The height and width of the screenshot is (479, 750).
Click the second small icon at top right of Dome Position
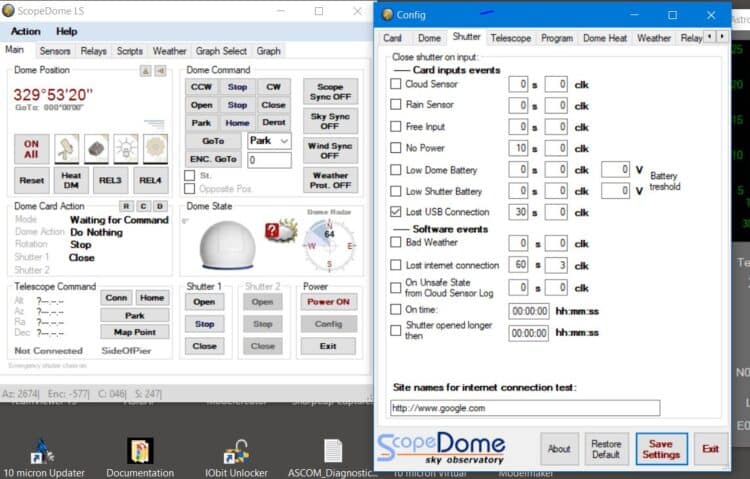coord(160,71)
